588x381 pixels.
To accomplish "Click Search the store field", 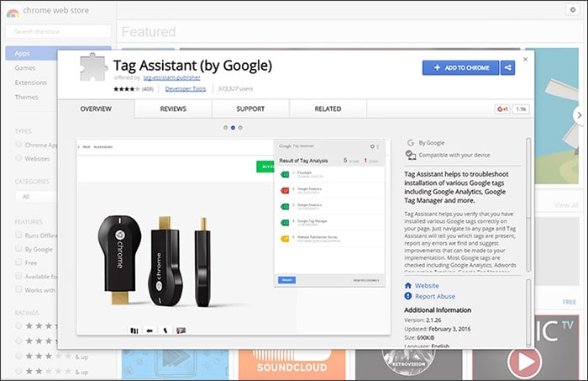I will pos(58,31).
